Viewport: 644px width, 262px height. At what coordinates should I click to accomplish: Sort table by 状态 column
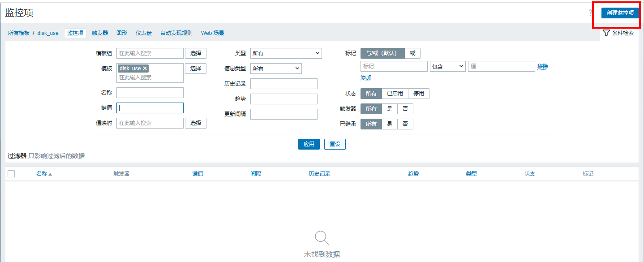click(530, 174)
